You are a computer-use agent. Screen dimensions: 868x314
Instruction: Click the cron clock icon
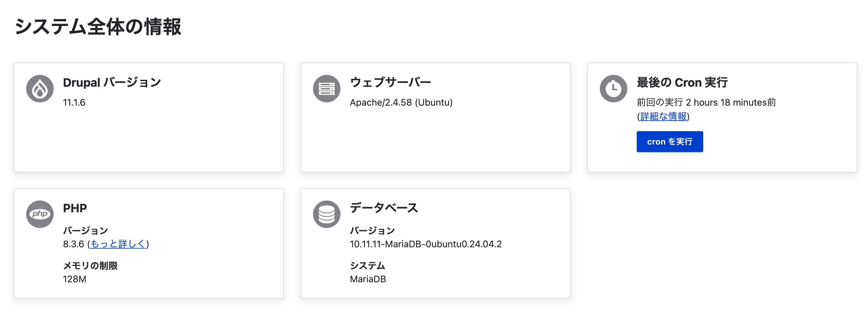[x=613, y=89]
